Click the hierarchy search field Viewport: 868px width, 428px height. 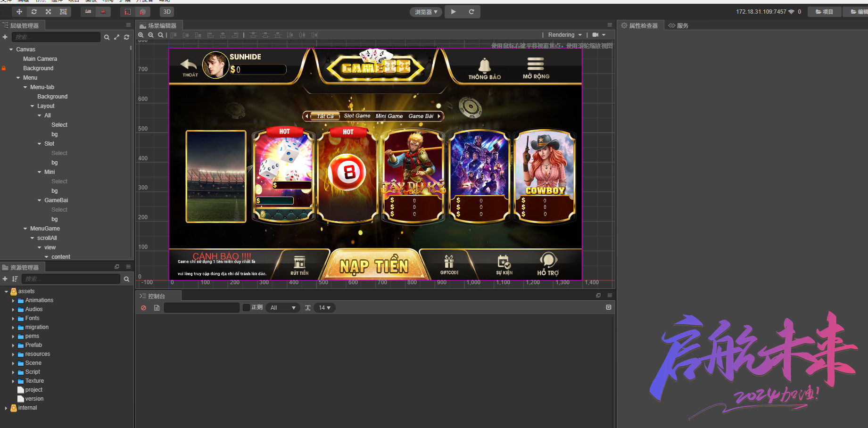[56, 37]
